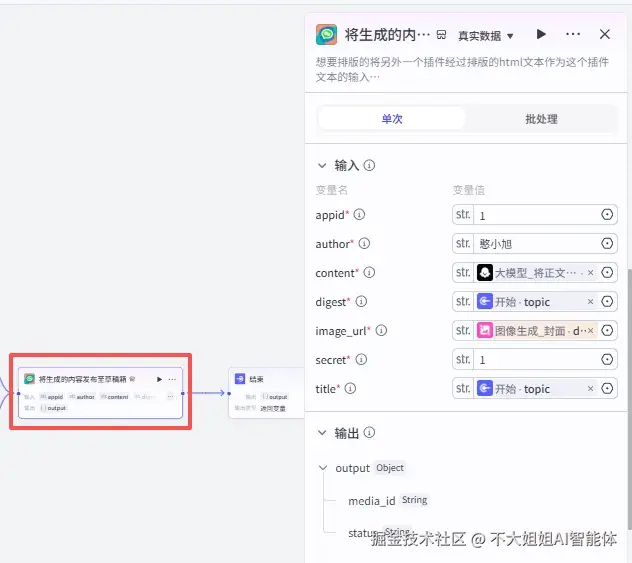Open variable selector for appid row
The image size is (632, 563).
pos(607,214)
